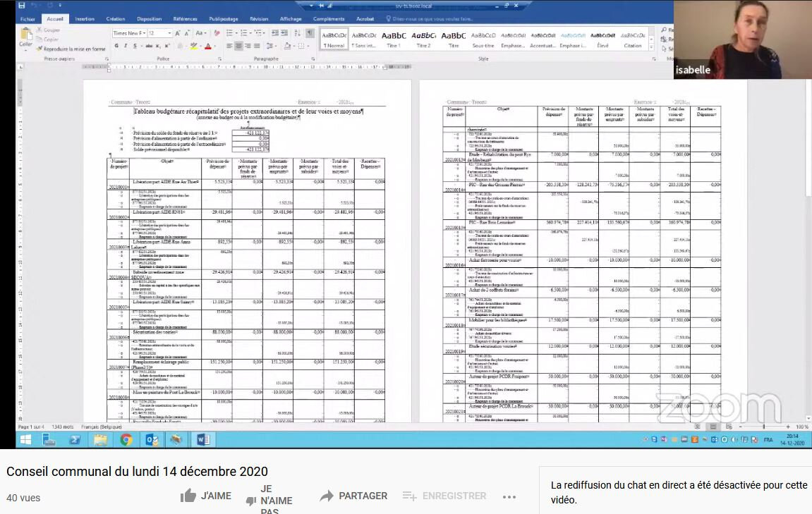This screenshot has height=514, width=812.
Task: Toggle strikethrough (abc) formatting
Action: 149,46
